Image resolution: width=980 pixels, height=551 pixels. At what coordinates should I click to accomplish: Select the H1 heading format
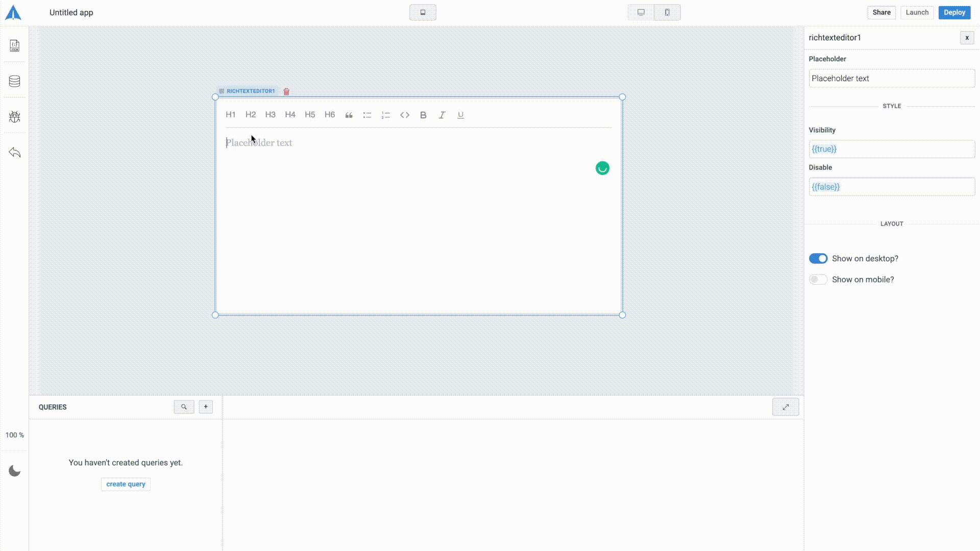click(x=231, y=115)
